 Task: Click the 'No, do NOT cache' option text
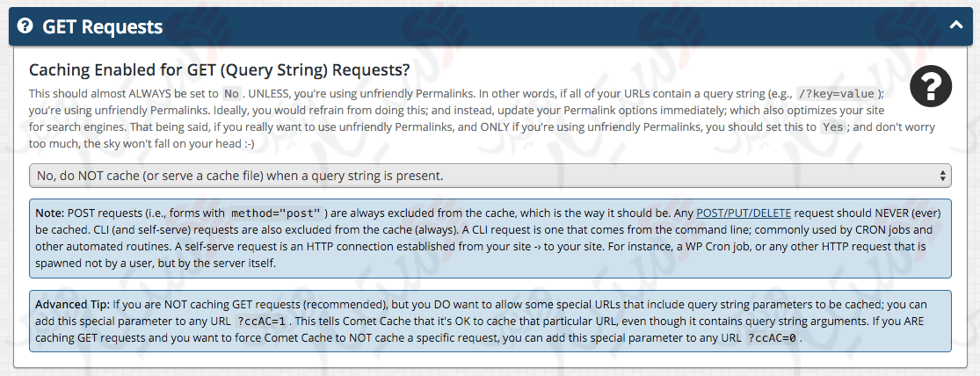pyautogui.click(x=240, y=176)
